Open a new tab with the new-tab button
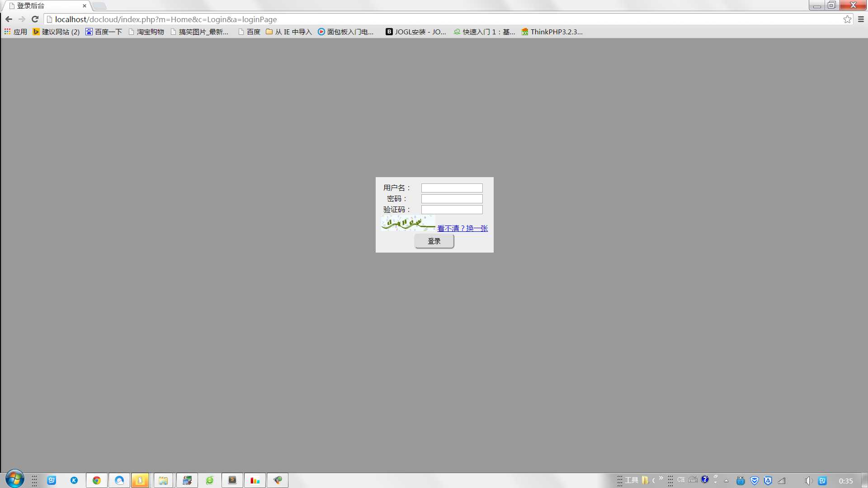The height and width of the screenshot is (488, 868). pos(99,6)
